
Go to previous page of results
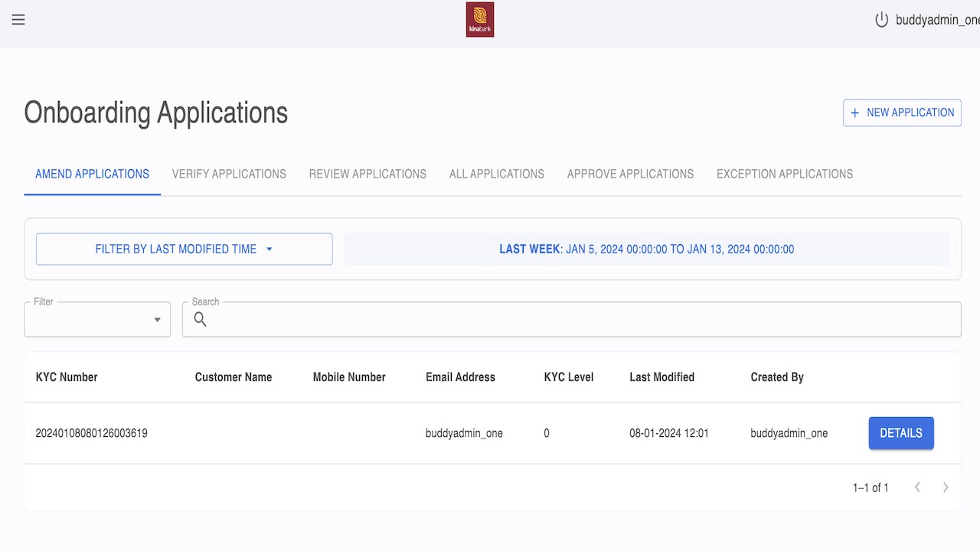coord(917,487)
